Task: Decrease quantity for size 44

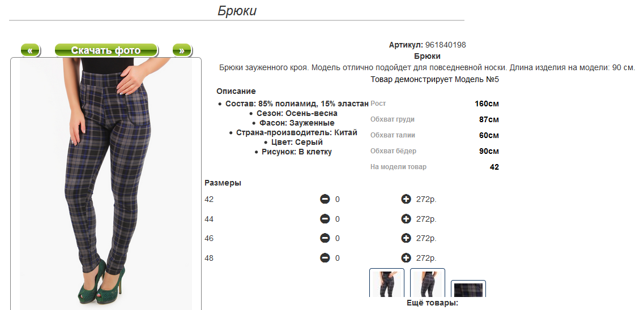Action: [x=325, y=219]
